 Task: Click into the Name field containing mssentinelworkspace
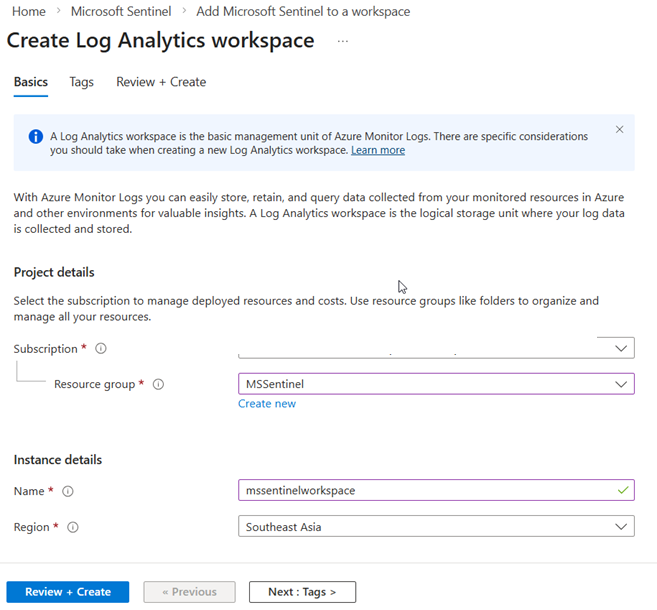pos(436,490)
